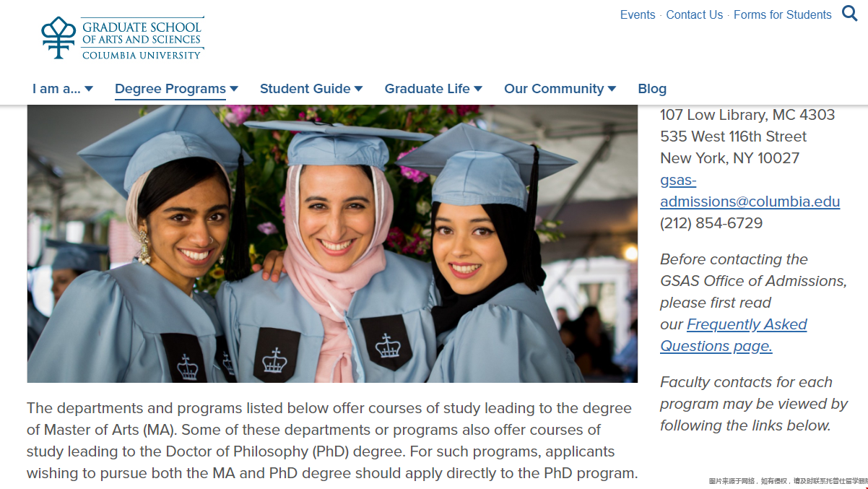Select Degree Programs in the navigation
The height and width of the screenshot is (489, 868).
point(170,89)
